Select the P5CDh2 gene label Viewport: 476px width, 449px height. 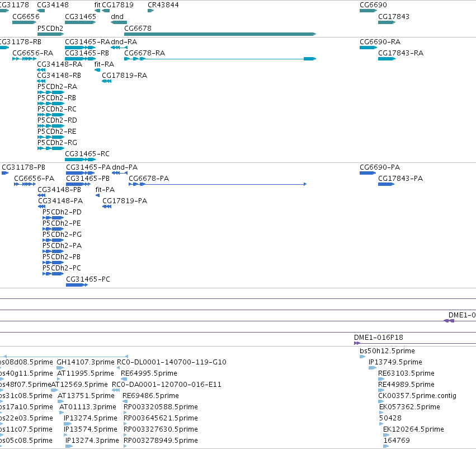pos(50,28)
